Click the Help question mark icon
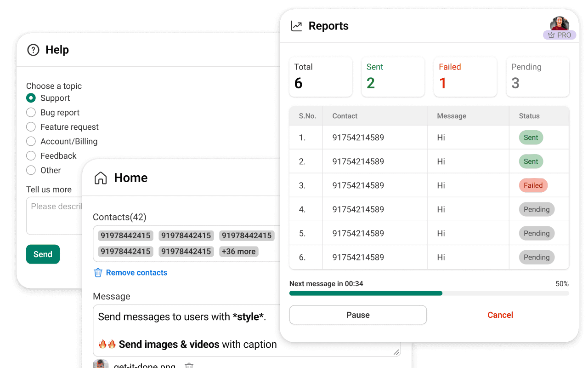Screen dimensions: 588x368 point(33,50)
